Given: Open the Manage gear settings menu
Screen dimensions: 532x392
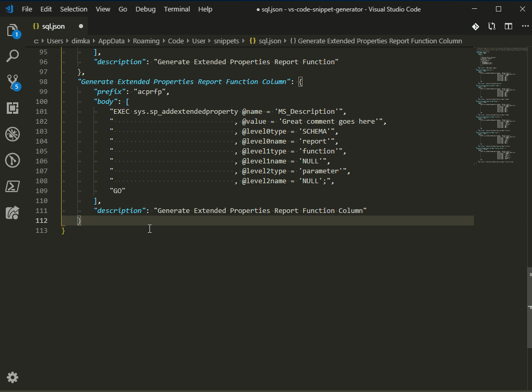Looking at the screenshot, I should point(13,377).
